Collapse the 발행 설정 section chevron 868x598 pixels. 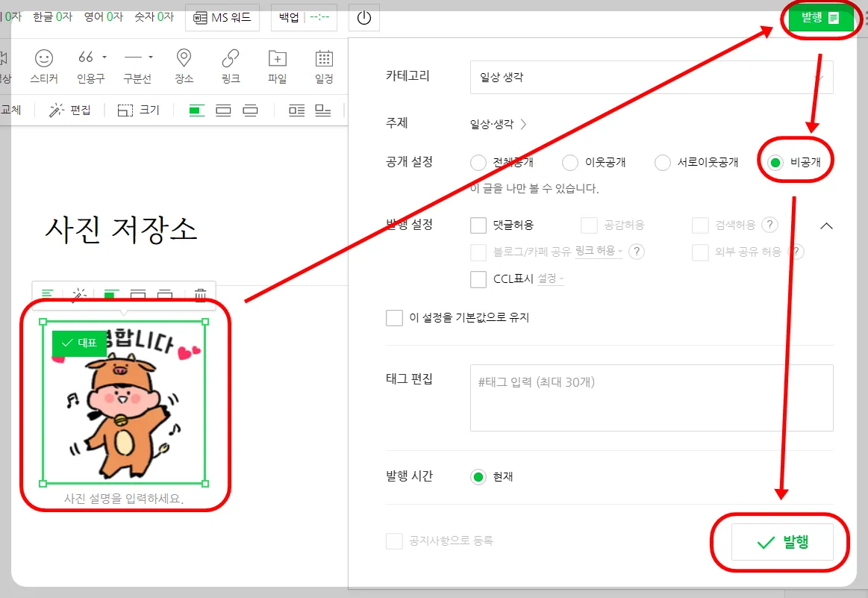(826, 226)
